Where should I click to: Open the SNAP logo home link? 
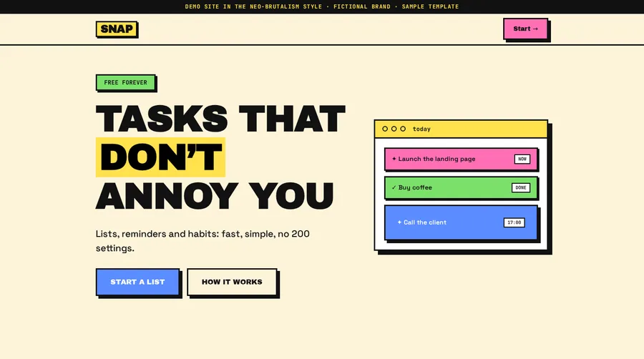[117, 29]
